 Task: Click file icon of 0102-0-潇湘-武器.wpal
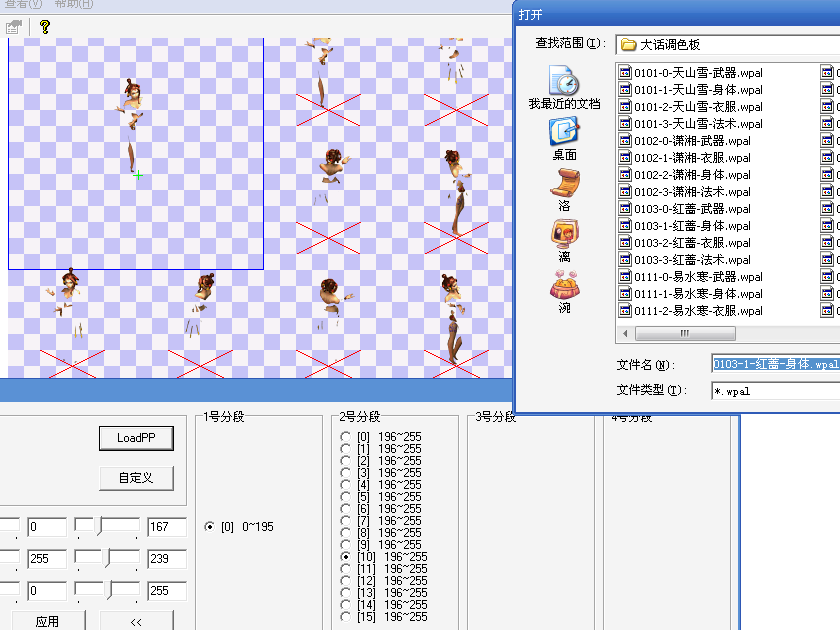point(625,140)
